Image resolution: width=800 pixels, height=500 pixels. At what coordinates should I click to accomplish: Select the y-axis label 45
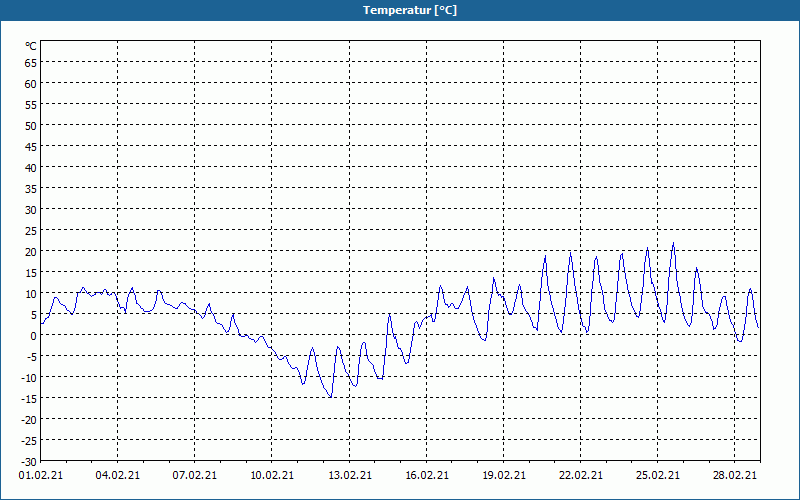point(31,146)
